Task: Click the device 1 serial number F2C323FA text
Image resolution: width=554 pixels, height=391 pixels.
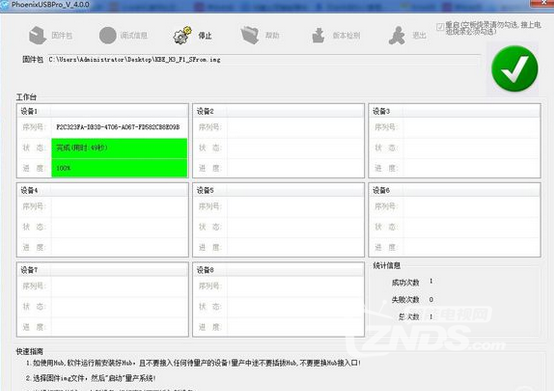Action: [x=118, y=127]
